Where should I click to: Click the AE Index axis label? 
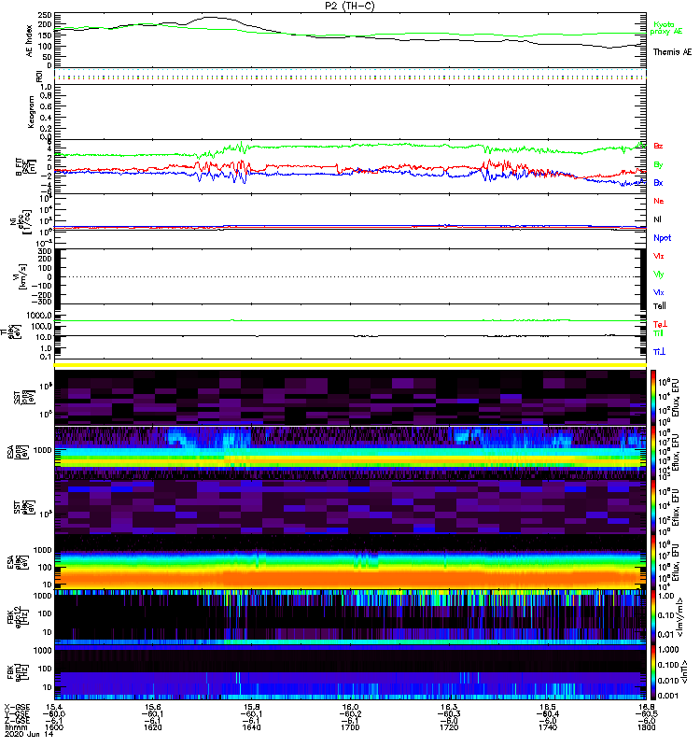30,41
